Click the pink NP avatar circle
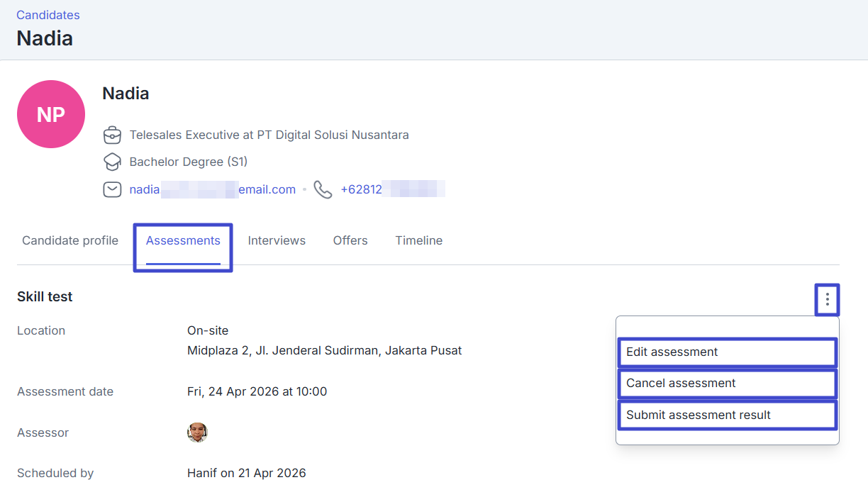 [51, 114]
